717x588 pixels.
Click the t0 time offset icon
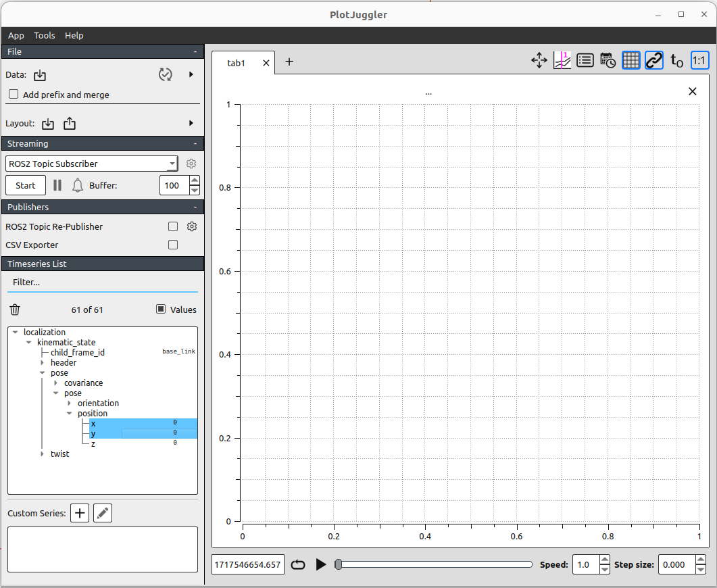(x=676, y=61)
